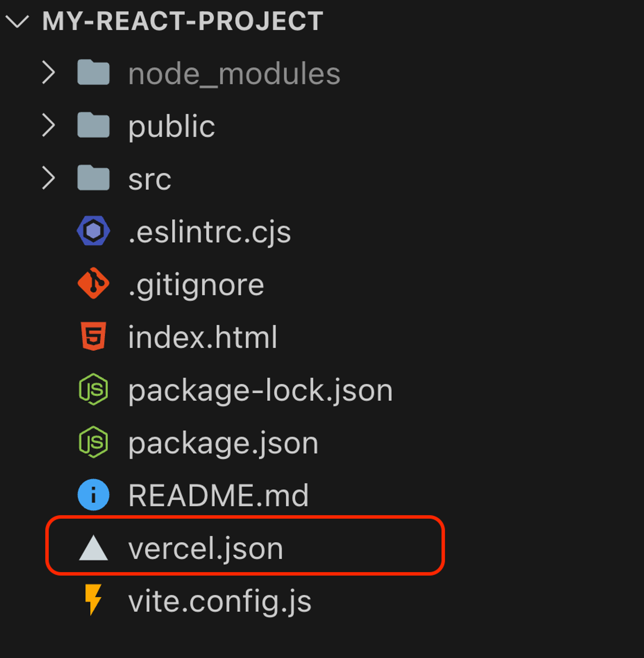Screen dimensions: 644x658
Task: Click the Vercel triangle icon
Action: coord(93,548)
